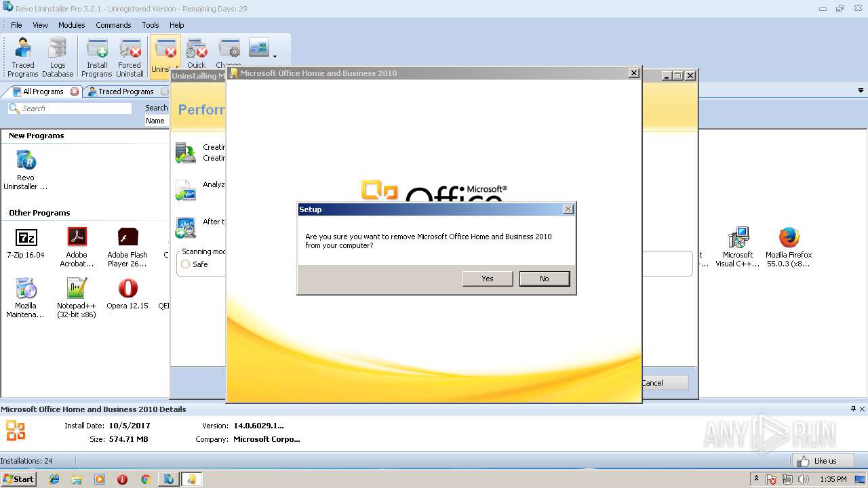Open the Modules menu
This screenshot has height=488, width=868.
tap(71, 25)
